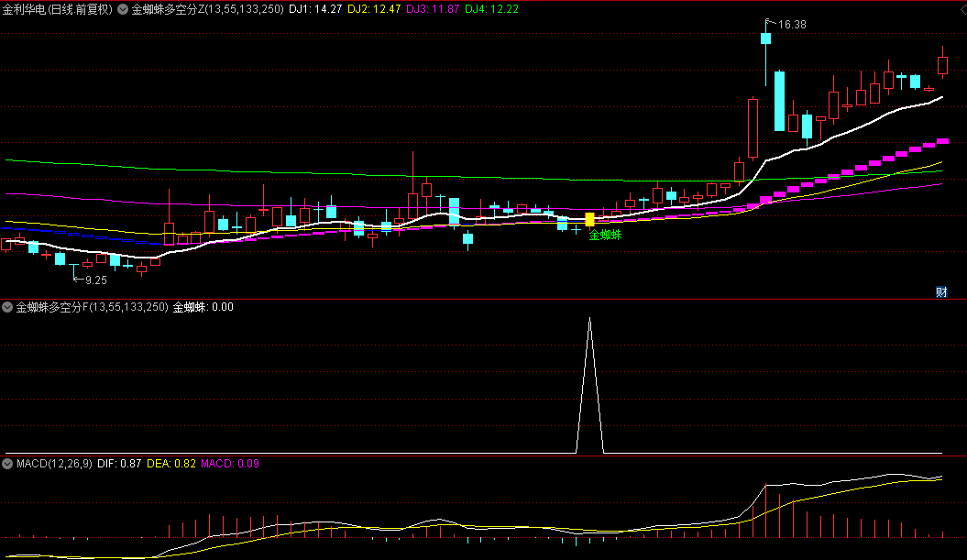Click the 金利华电 stock title label
The image size is (967, 560).
[57, 9]
